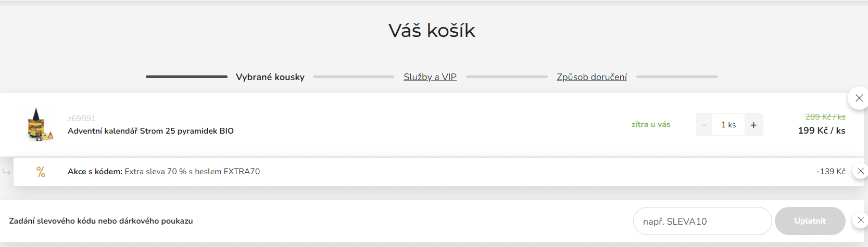
Task: Decrease quantity with the minus button
Action: [x=705, y=125]
